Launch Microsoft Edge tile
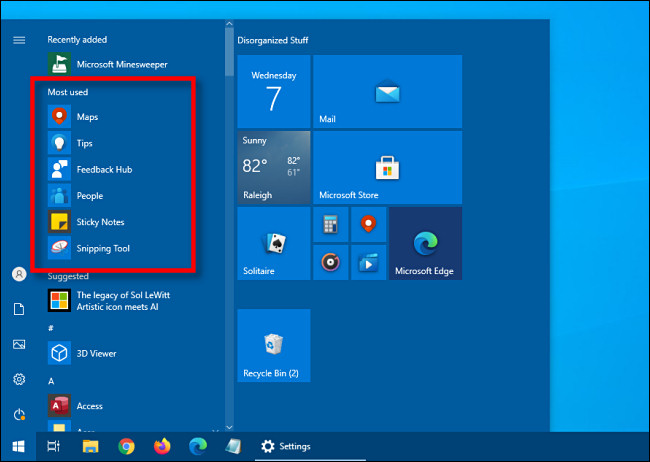 [425, 244]
